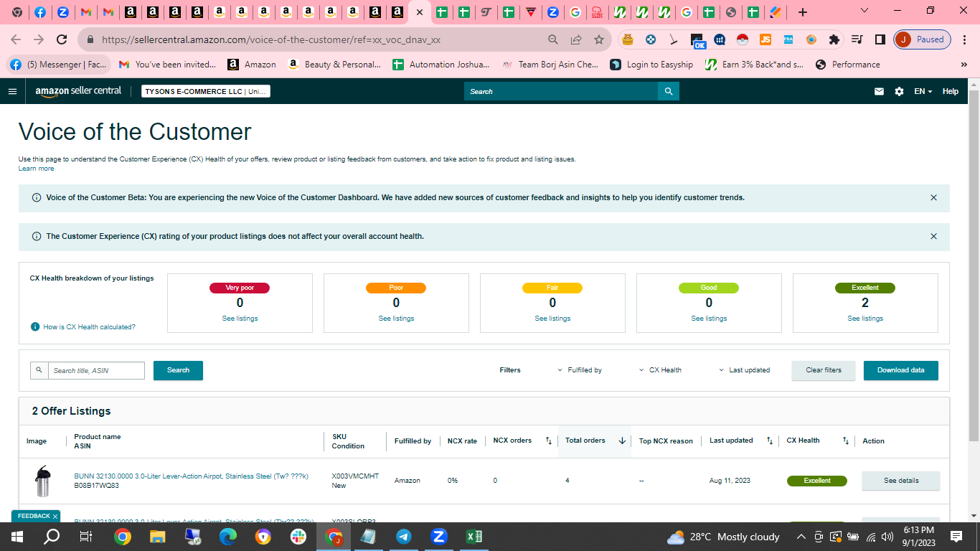980x551 pixels.
Task: See listings under Excellent
Action: pos(865,319)
